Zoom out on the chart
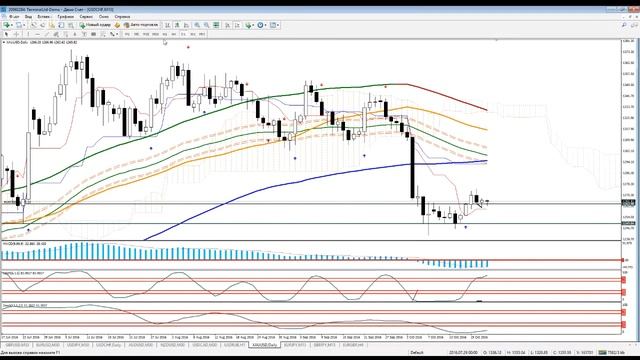The width and height of the screenshot is (640, 360). (206, 25)
